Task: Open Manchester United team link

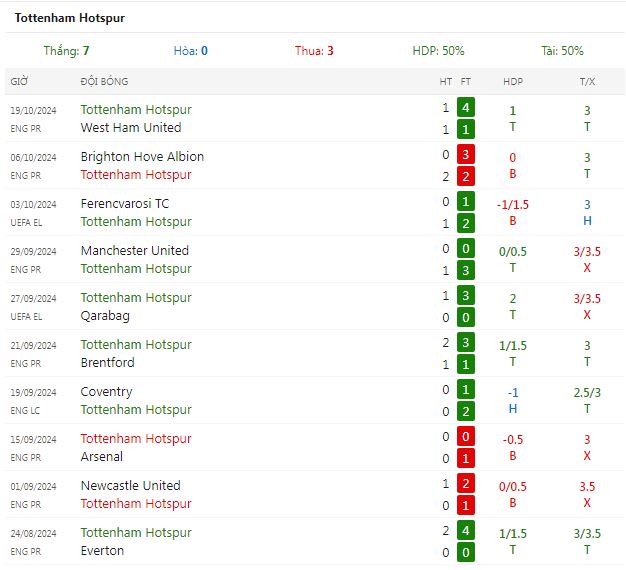Action: 135,251
